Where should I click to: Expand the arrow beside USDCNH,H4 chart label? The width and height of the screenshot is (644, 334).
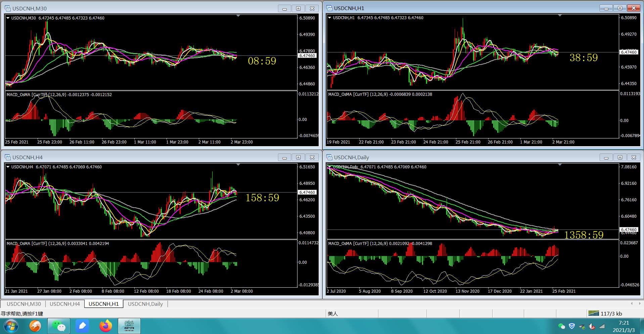8,167
